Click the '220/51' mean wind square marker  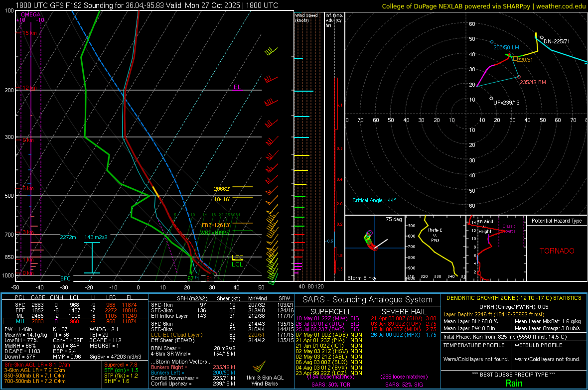[515, 58]
